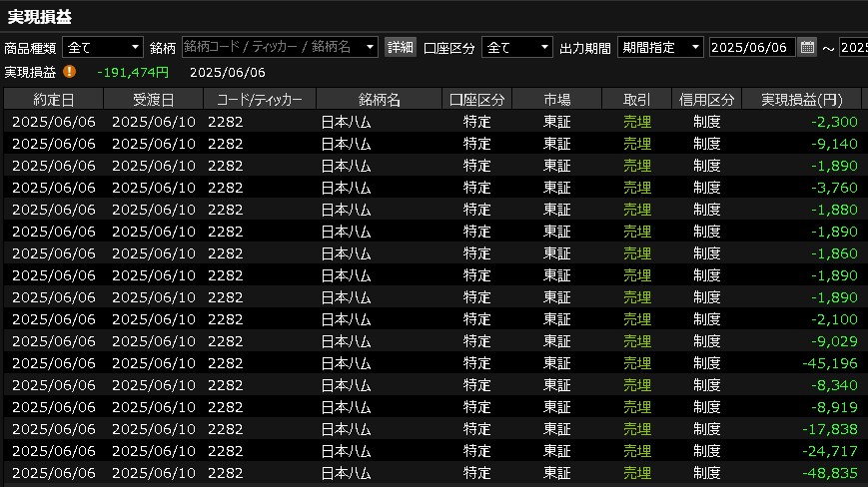868x487 pixels.
Task: Click 日本ハム in the -2,300 row
Action: pos(346,122)
